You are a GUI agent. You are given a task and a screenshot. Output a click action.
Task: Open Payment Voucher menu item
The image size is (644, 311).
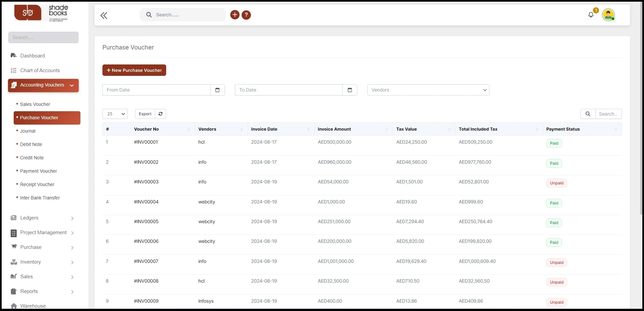coord(38,171)
